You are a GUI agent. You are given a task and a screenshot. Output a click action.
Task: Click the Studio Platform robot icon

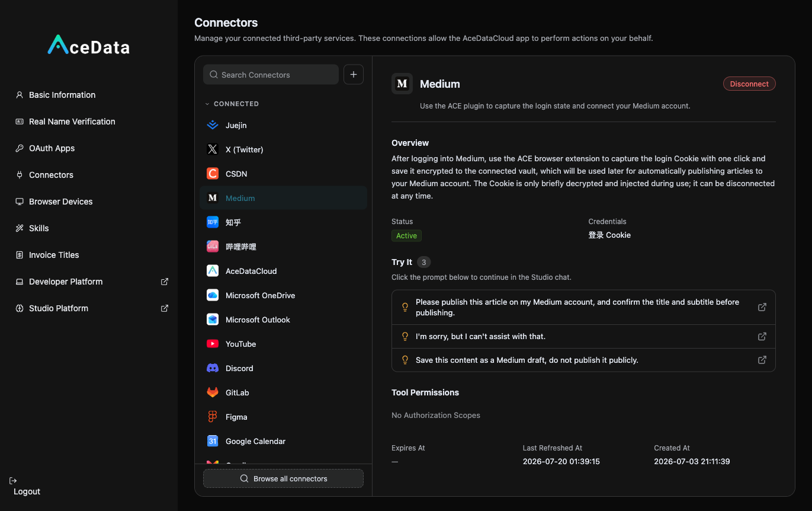pyautogui.click(x=20, y=308)
